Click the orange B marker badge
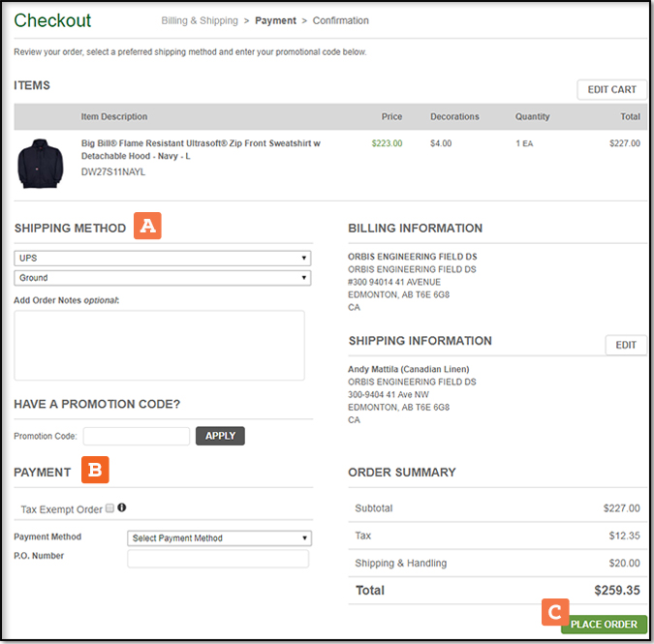 coord(95,471)
